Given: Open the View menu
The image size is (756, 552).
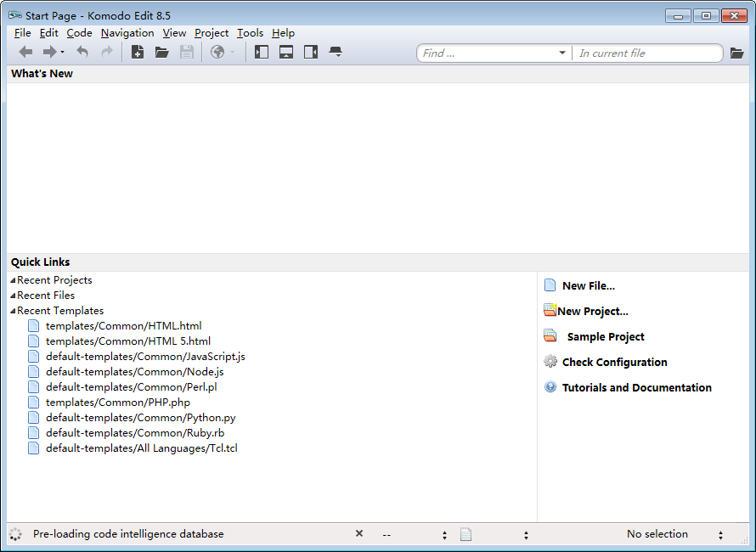Looking at the screenshot, I should 174,33.
